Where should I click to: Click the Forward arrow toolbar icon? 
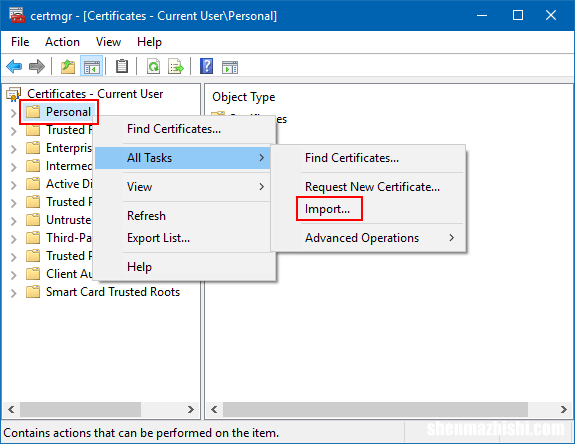(x=37, y=67)
